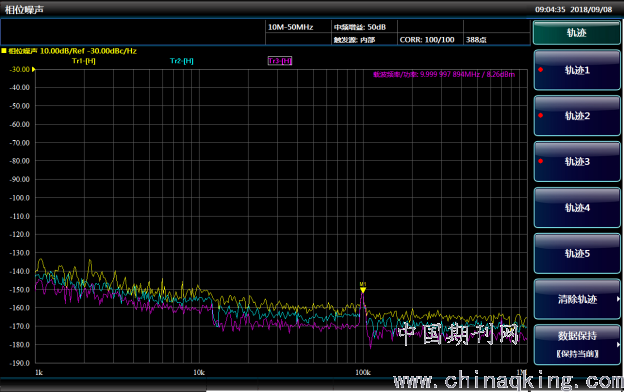Select the Tr2 [H] trace label
The height and width of the screenshot is (392, 624).
pos(182,61)
